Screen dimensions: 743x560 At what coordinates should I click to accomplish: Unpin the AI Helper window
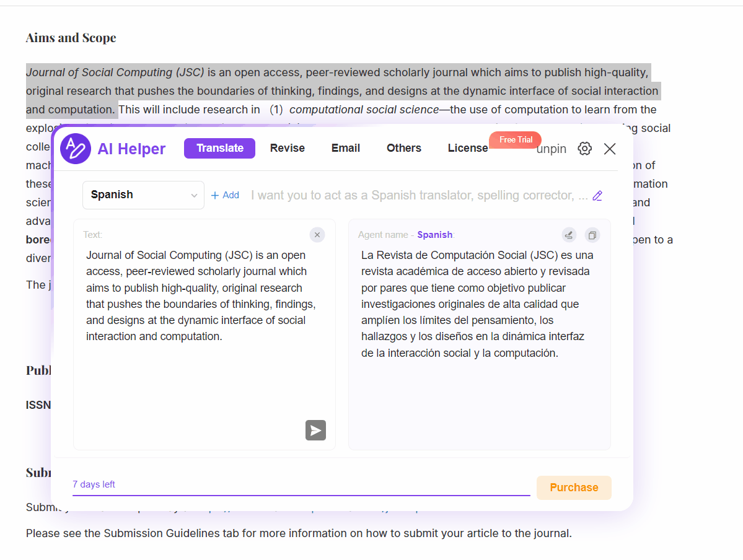point(551,149)
